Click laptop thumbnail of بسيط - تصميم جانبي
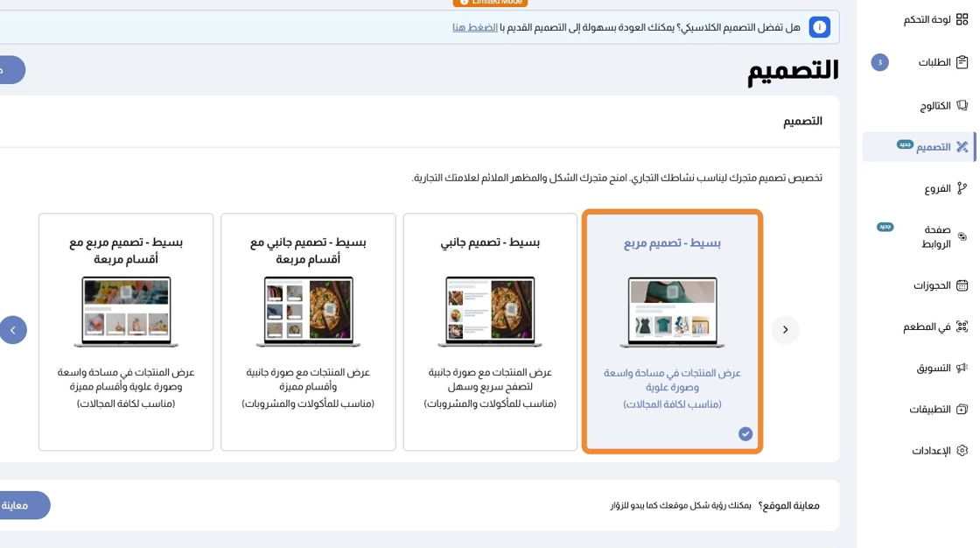The height and width of the screenshot is (548, 980). click(490, 312)
